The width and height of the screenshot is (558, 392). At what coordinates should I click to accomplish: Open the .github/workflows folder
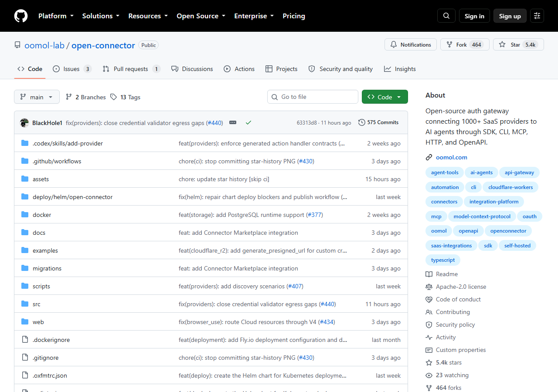pyautogui.click(x=57, y=161)
